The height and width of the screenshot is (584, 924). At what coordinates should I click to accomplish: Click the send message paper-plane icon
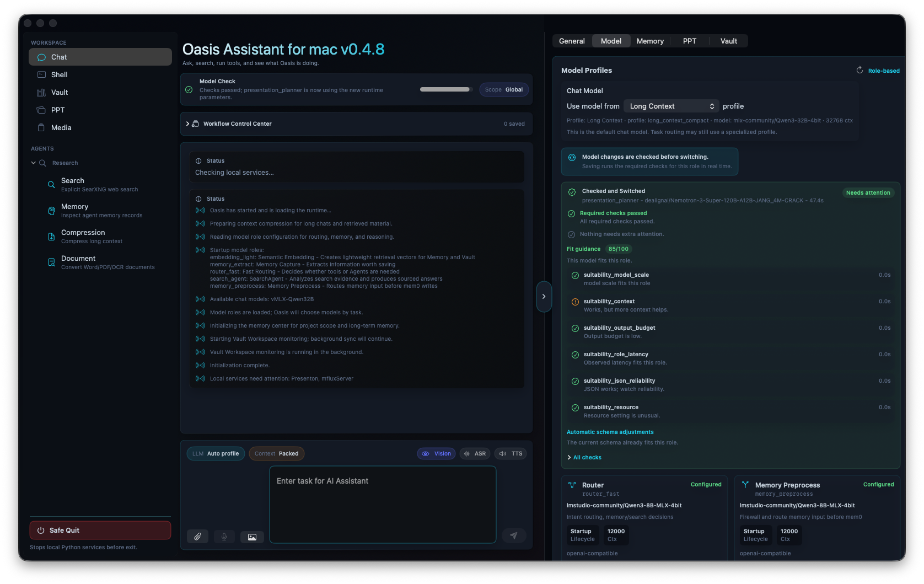click(x=514, y=535)
